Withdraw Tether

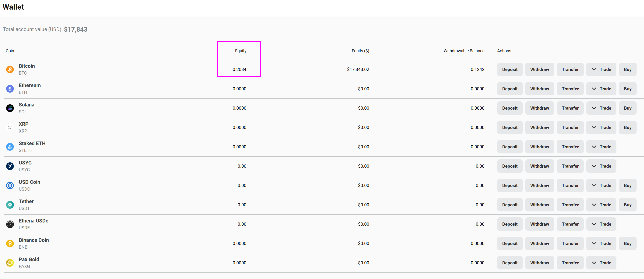tap(539, 205)
